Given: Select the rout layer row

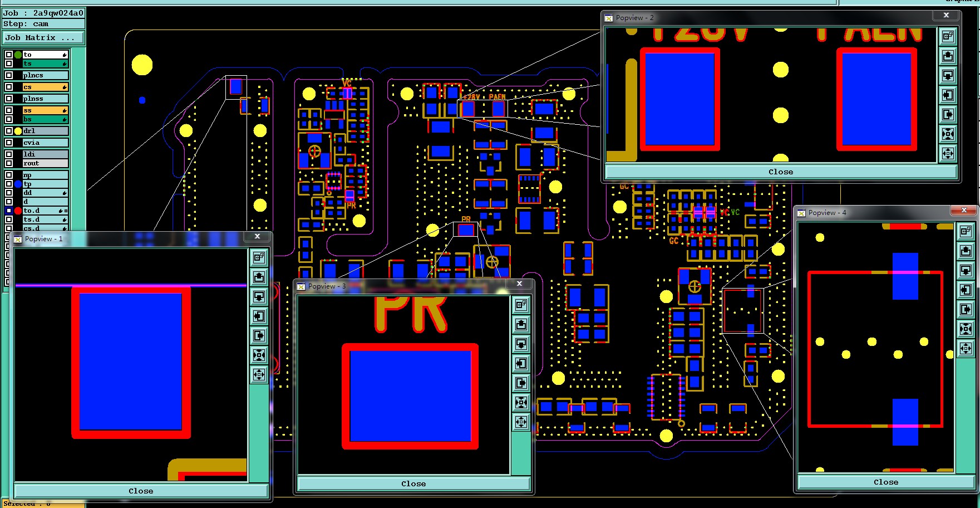Looking at the screenshot, I should tap(45, 163).
